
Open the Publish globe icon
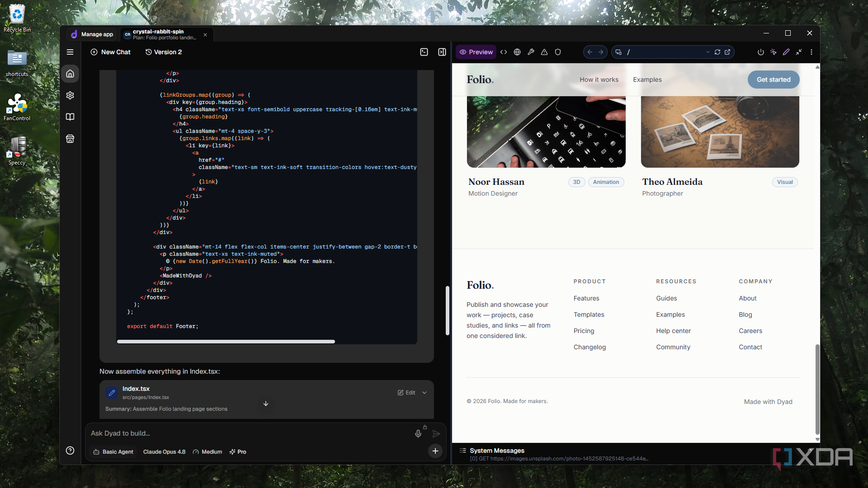[x=517, y=52]
